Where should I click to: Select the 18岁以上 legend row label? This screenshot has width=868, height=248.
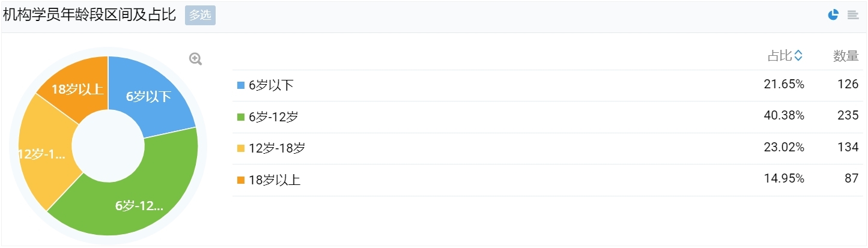[275, 180]
